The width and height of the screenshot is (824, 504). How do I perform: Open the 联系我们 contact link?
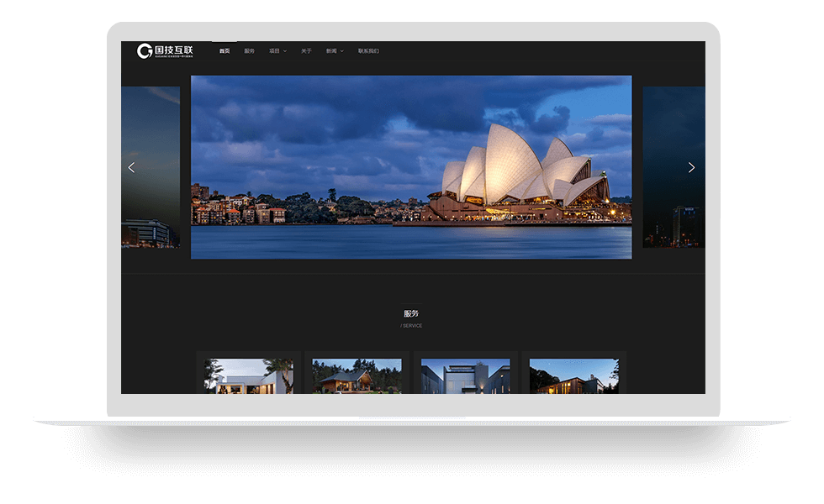pyautogui.click(x=368, y=51)
